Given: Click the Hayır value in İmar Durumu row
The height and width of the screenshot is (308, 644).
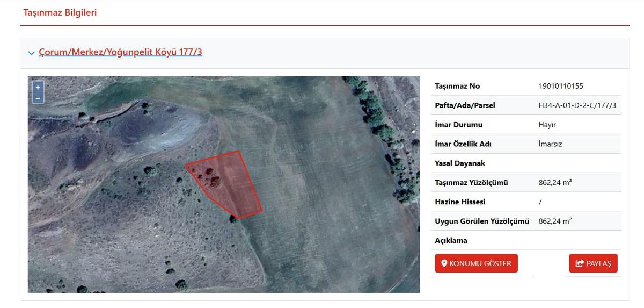Looking at the screenshot, I should click(x=547, y=125).
